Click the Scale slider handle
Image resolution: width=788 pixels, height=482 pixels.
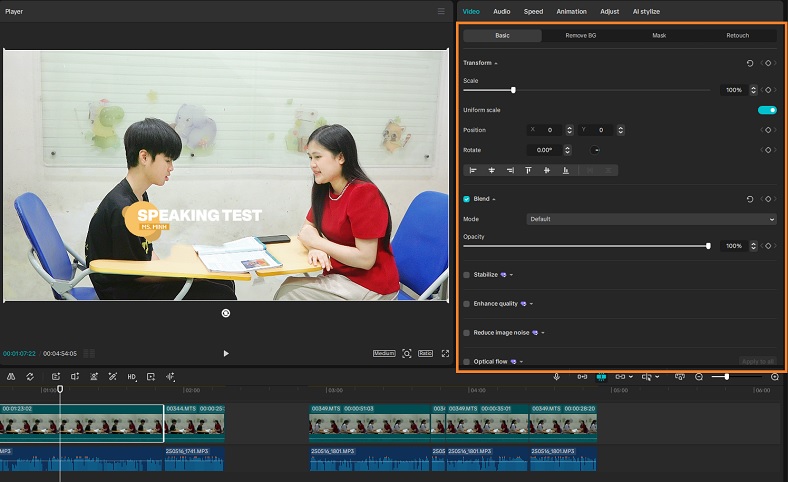coord(513,90)
